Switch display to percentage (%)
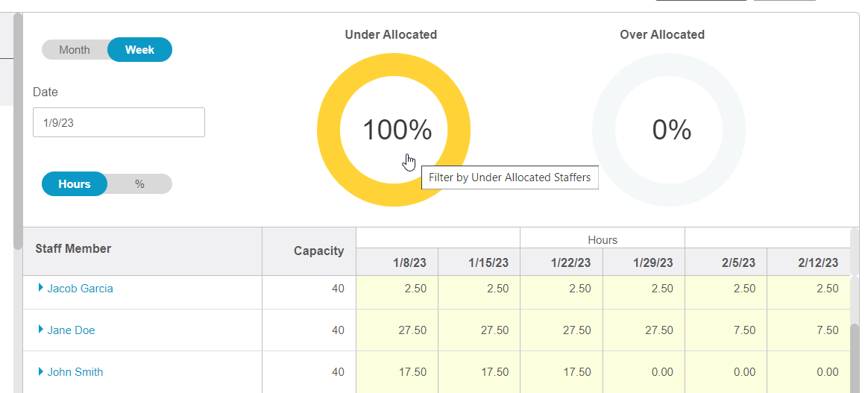This screenshot has width=868, height=393. tap(139, 184)
